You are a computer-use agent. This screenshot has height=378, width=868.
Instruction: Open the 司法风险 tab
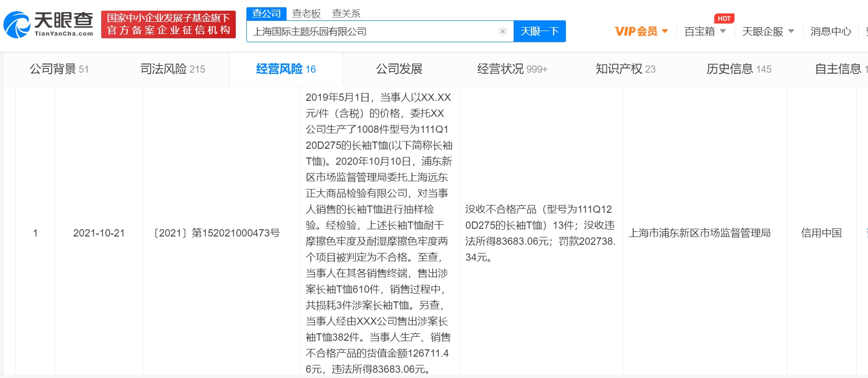pos(172,69)
